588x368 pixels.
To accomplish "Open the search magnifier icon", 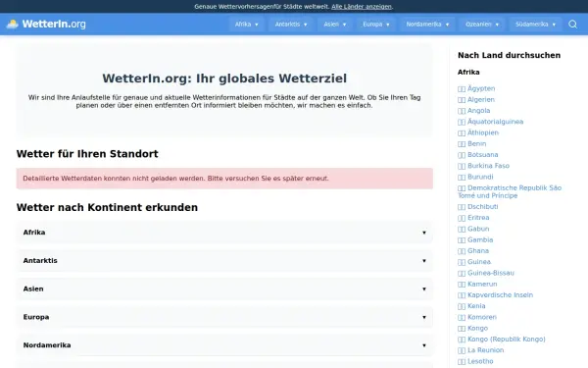I will 572,24.
